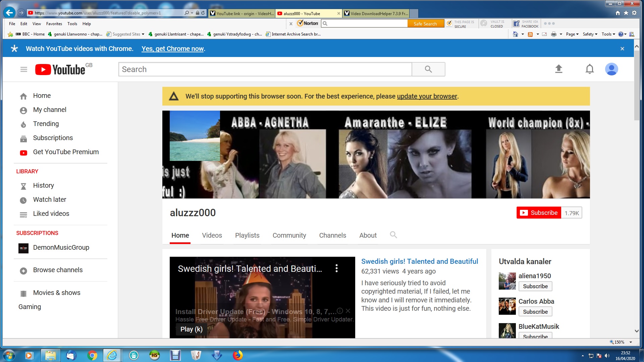The image size is (644, 362).
Task: Open the video three-dot options menu
Action: pyautogui.click(x=336, y=268)
